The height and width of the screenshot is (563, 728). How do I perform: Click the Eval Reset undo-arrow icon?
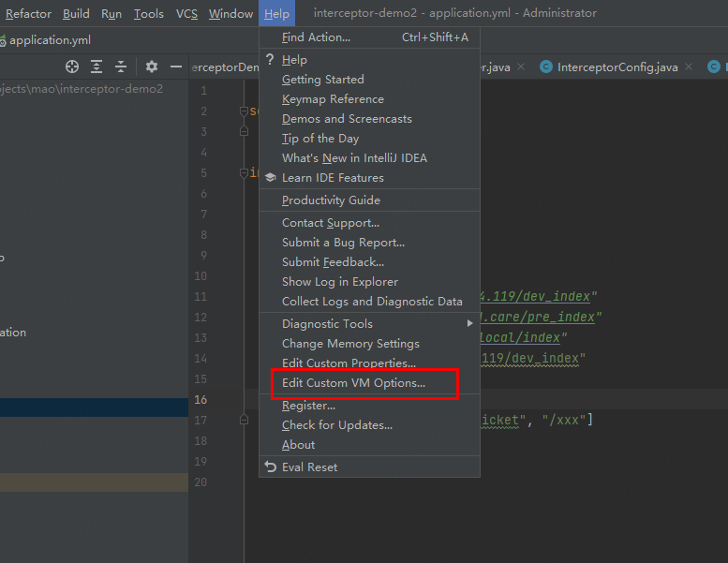[270, 467]
